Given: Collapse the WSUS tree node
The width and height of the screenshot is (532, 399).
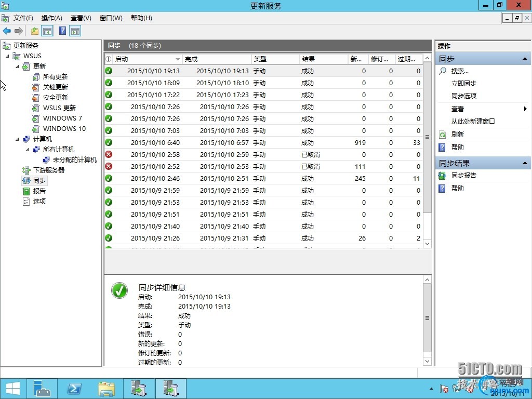Looking at the screenshot, I should [x=7, y=56].
